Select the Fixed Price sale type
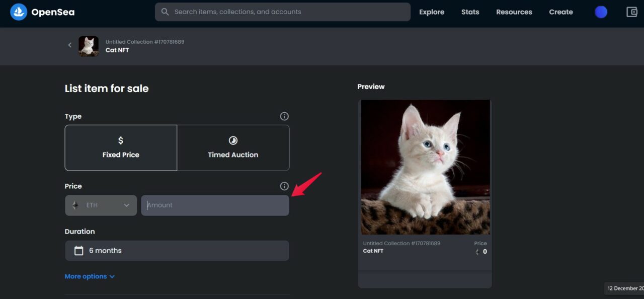 point(121,148)
